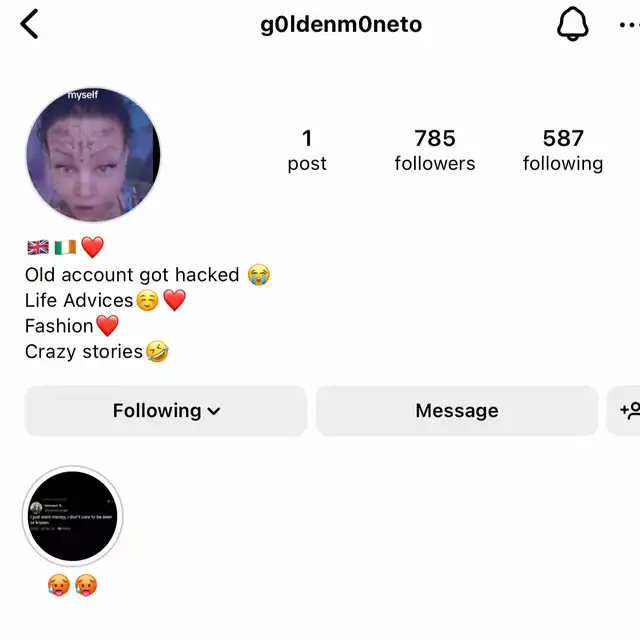This screenshot has width=640, height=640.
Task: Tap the notification bell icon
Action: pyautogui.click(x=573, y=24)
